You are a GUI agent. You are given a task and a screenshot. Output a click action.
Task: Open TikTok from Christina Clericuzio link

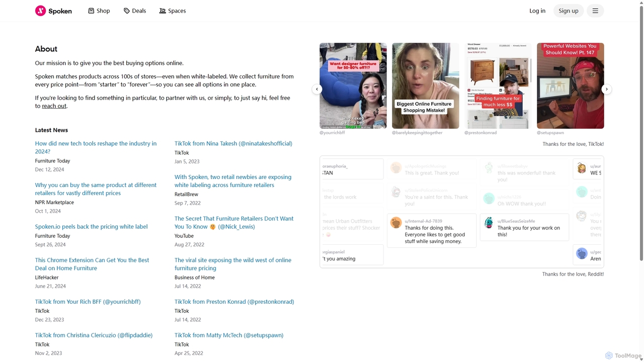click(94, 335)
